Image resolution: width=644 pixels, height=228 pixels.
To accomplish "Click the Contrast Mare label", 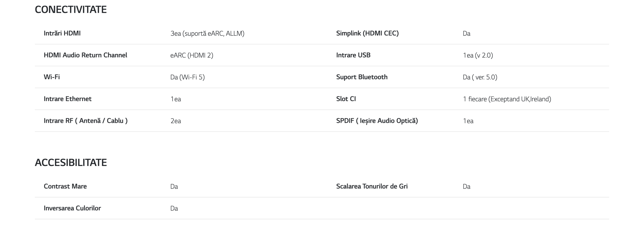I will pos(65,186).
